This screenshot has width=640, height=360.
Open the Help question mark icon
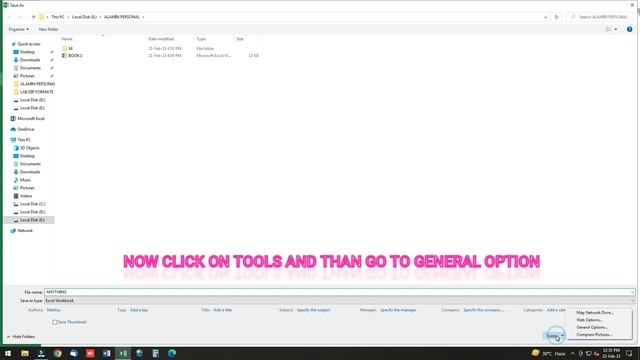(x=629, y=29)
